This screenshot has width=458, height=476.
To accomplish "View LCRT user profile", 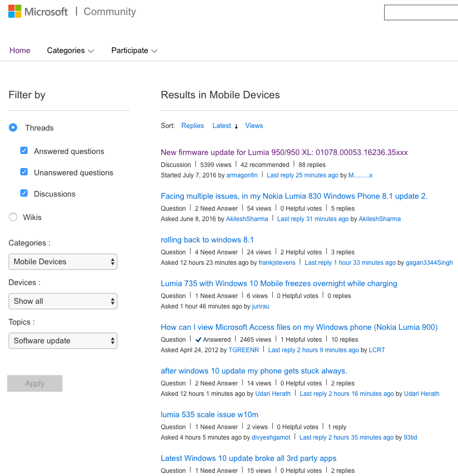I will point(377,350).
